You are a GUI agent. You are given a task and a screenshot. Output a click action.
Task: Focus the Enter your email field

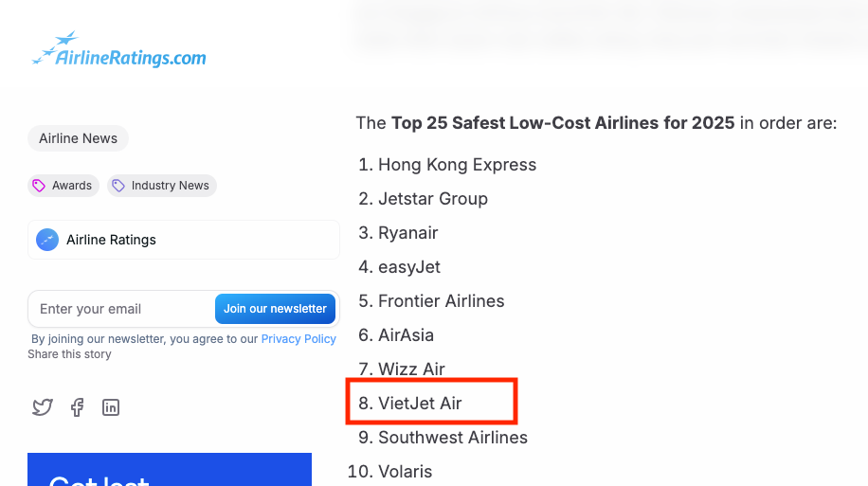point(122,309)
